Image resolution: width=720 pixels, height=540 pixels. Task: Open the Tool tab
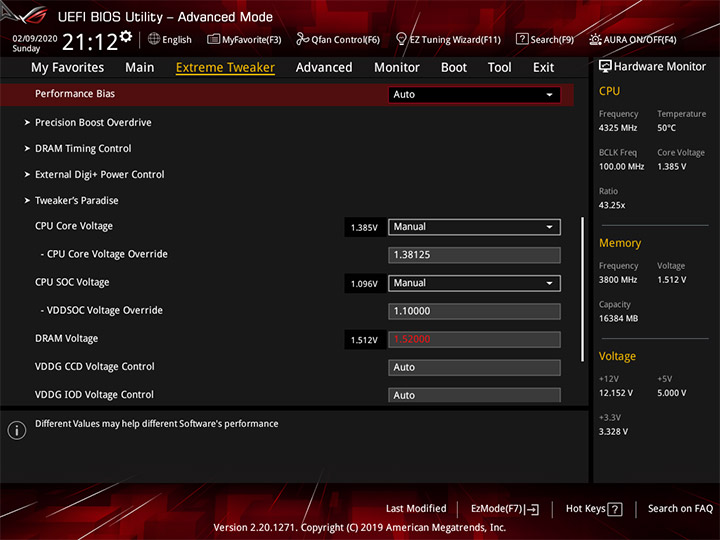[x=500, y=68]
